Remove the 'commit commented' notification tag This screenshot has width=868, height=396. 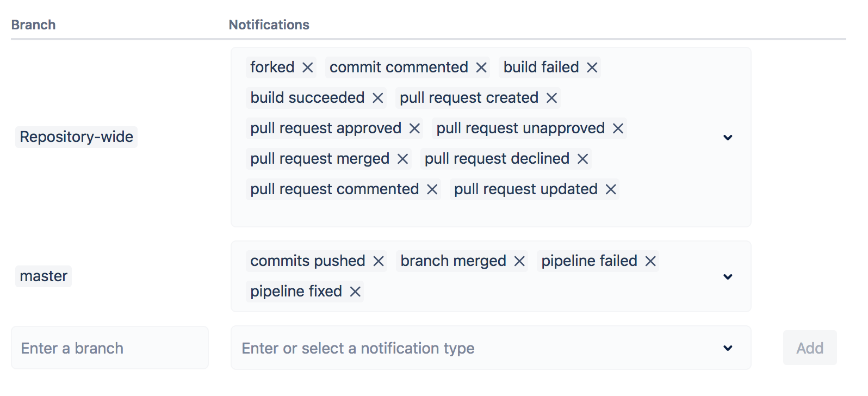pos(481,67)
